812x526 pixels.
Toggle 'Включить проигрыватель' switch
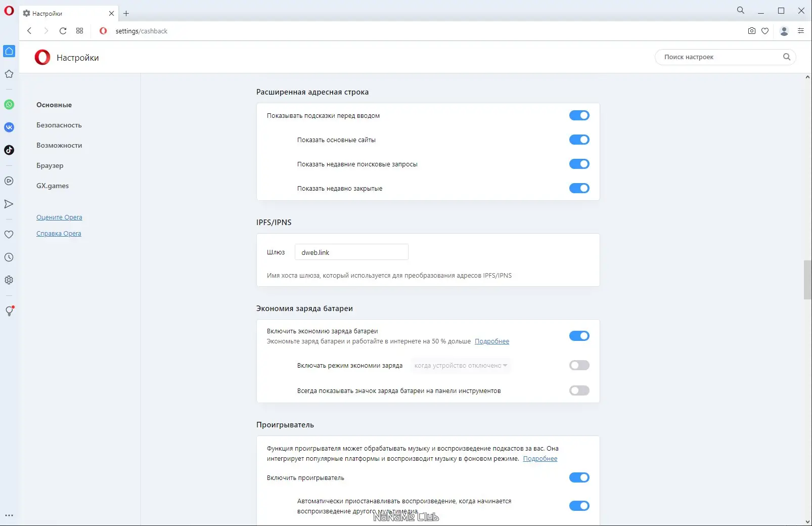coord(579,477)
